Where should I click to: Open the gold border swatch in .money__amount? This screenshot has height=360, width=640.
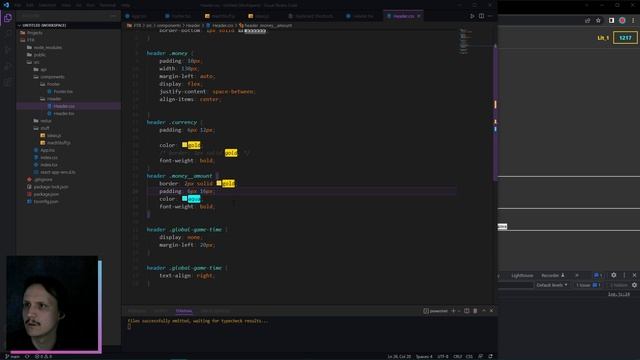coord(219,183)
